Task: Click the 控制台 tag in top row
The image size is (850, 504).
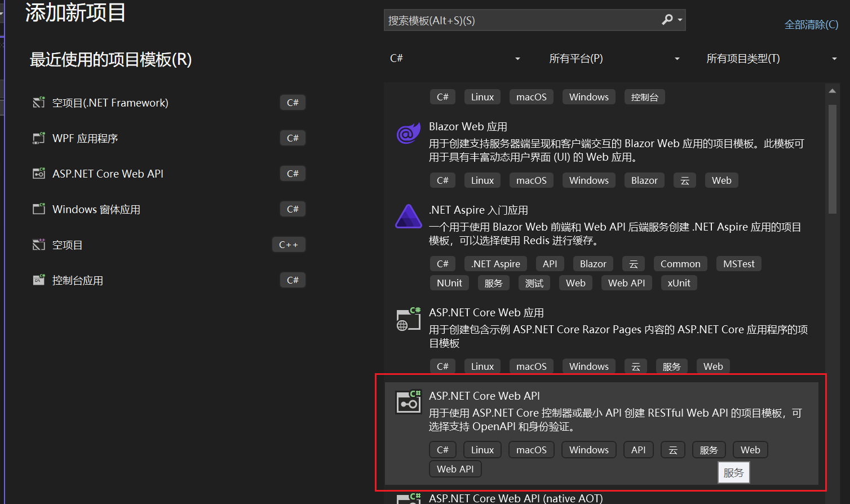Action: point(644,97)
